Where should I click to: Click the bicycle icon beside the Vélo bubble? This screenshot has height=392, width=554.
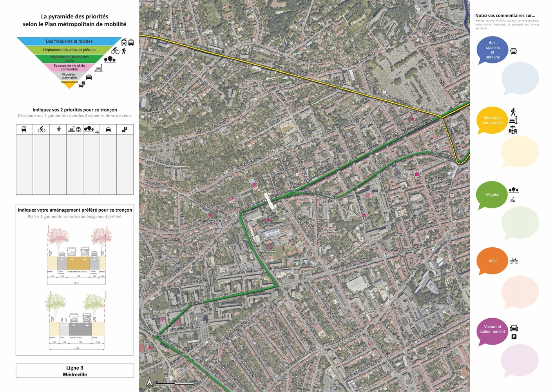514,261
